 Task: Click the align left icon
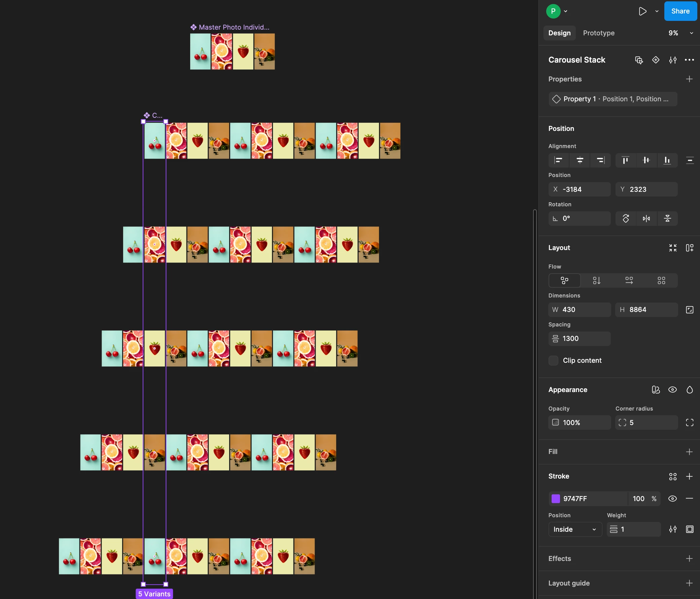pyautogui.click(x=558, y=160)
